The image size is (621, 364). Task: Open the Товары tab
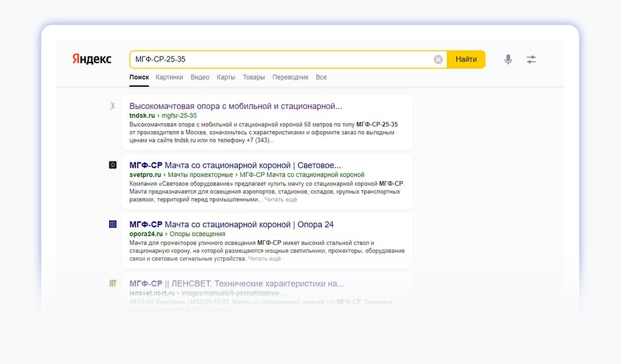tap(254, 77)
